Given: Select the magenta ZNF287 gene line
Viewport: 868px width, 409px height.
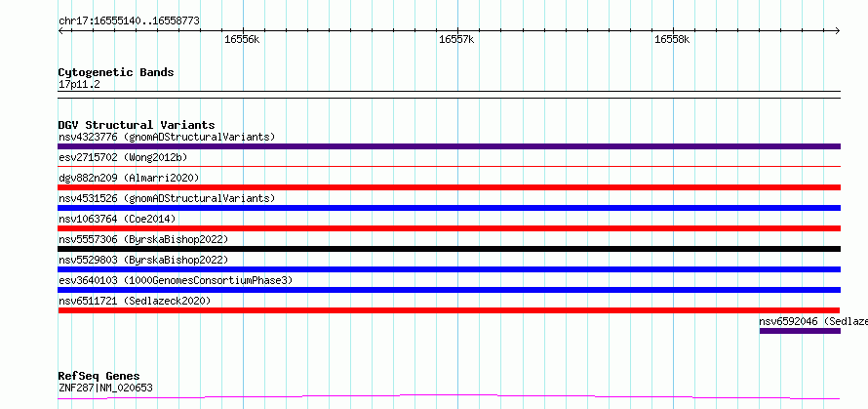Looking at the screenshot, I should (x=449, y=396).
